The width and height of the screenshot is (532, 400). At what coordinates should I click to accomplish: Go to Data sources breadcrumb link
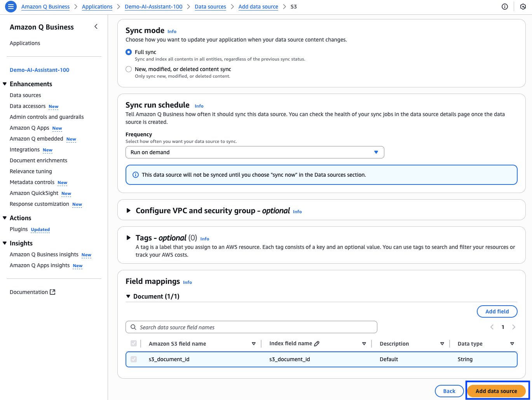[x=210, y=7]
